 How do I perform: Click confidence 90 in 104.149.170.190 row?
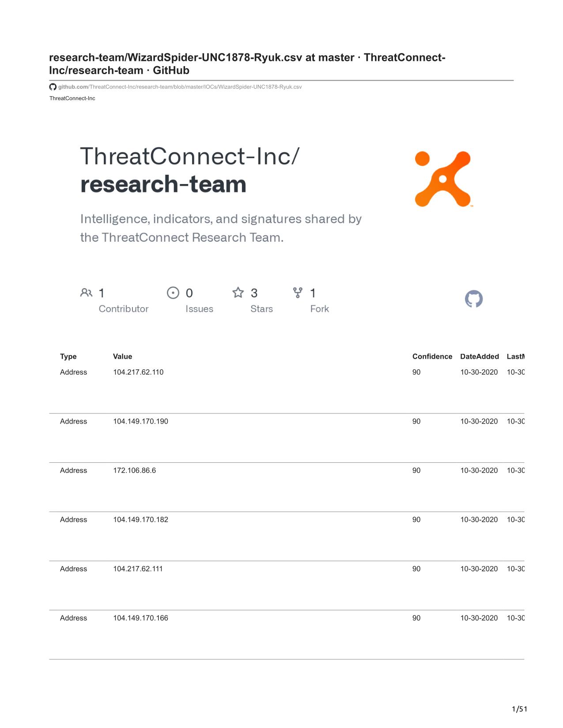tap(416, 421)
